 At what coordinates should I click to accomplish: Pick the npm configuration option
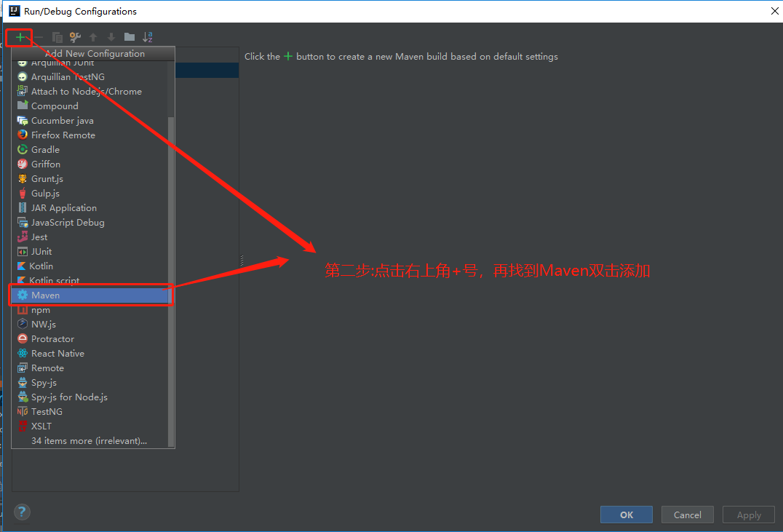pos(40,309)
